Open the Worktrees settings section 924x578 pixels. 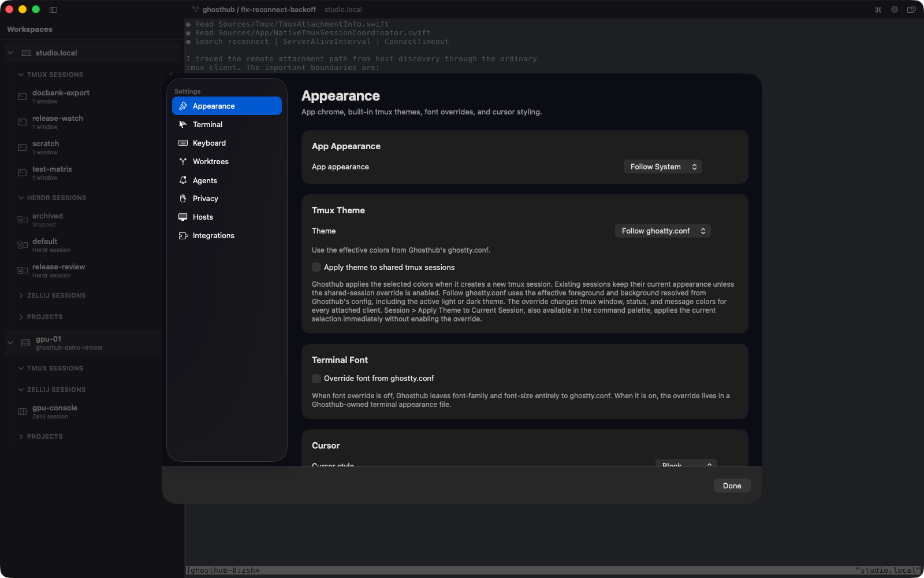(227, 161)
